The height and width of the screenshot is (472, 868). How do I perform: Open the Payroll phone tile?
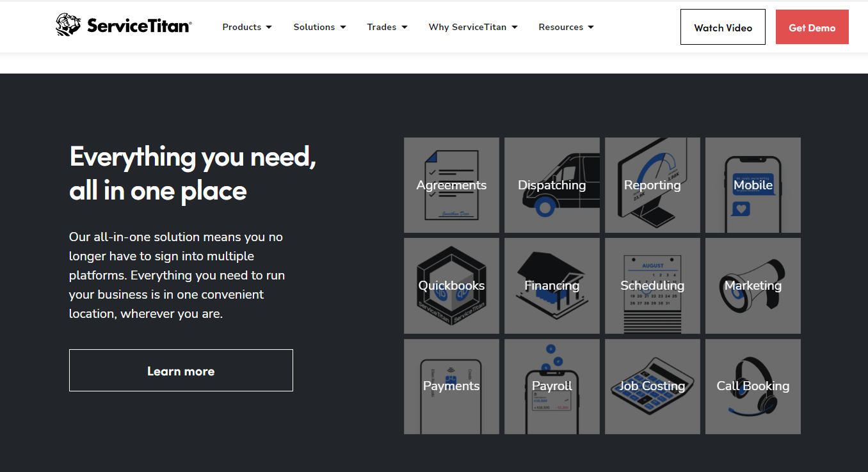pos(552,386)
